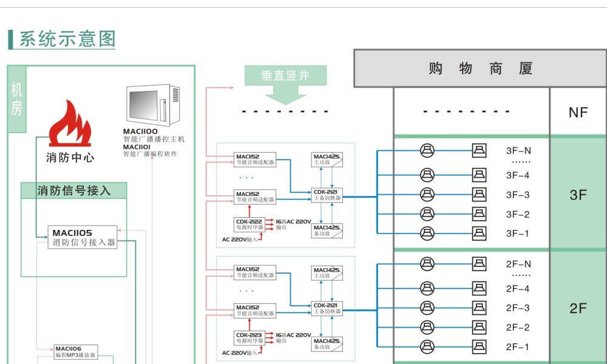Click the square speaker icon in row 2F-1
The image size is (607, 364).
pos(480,346)
